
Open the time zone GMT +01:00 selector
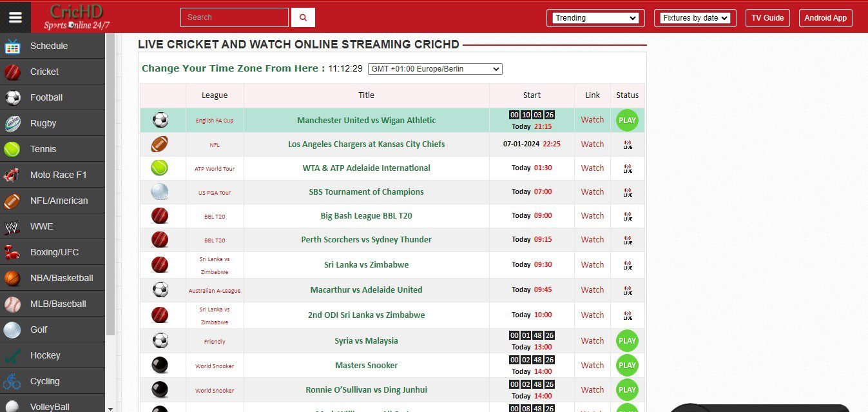pos(434,69)
